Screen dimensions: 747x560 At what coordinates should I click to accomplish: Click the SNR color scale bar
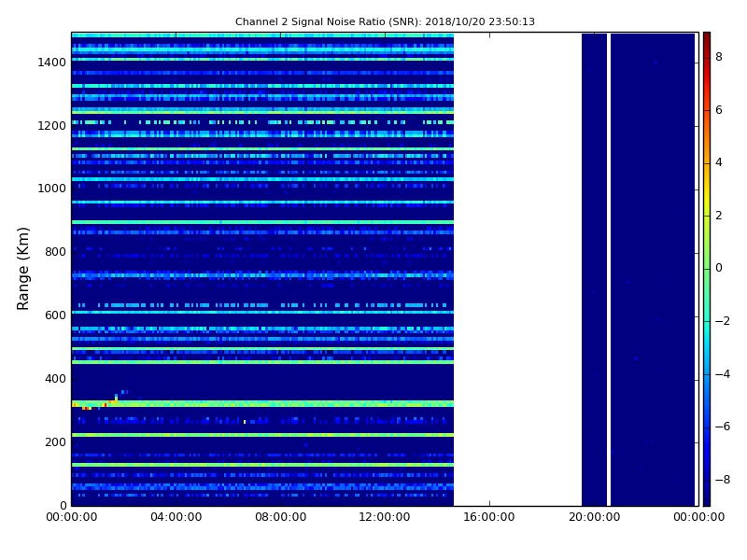(x=707, y=269)
